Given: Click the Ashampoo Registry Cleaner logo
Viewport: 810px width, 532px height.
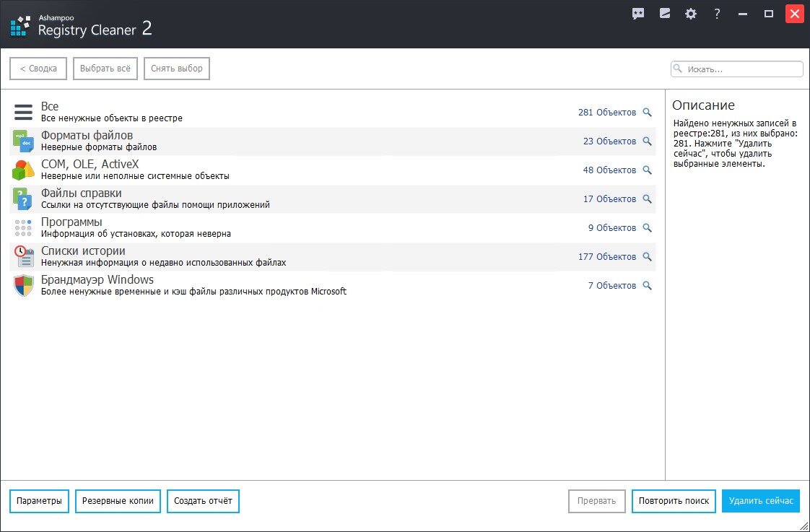Looking at the screenshot, I should (x=21, y=26).
